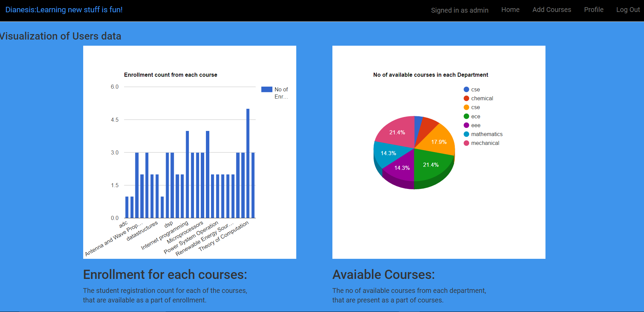Open the Profile page

(594, 10)
